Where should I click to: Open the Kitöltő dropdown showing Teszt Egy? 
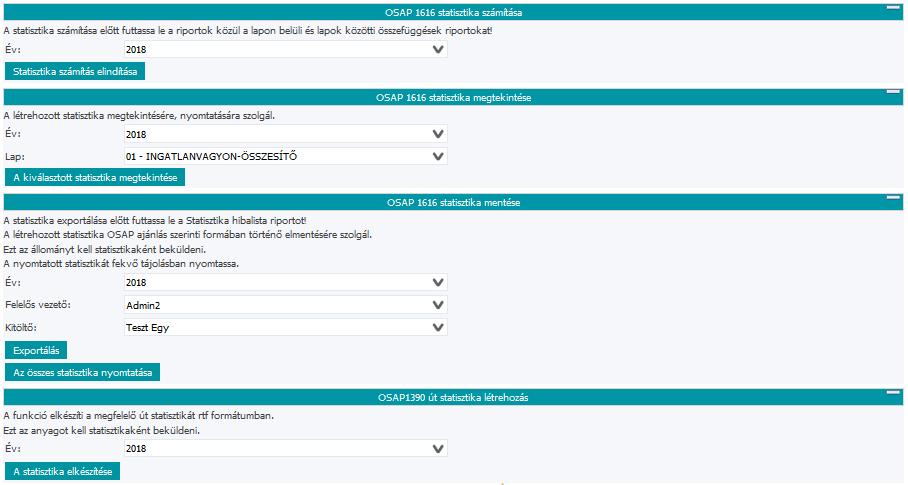click(x=285, y=328)
